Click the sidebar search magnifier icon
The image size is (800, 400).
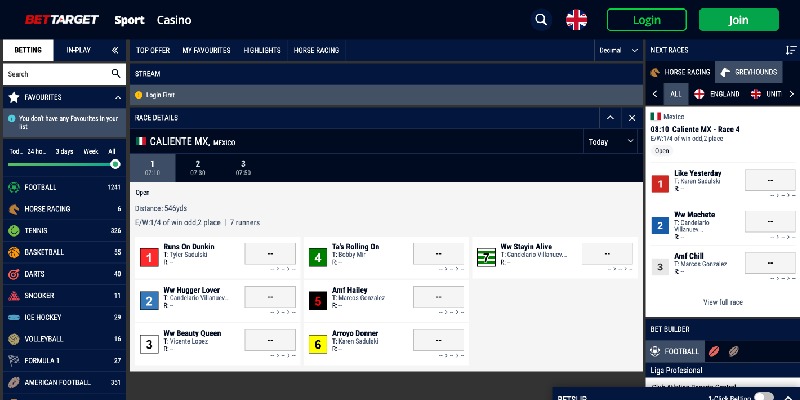point(116,73)
